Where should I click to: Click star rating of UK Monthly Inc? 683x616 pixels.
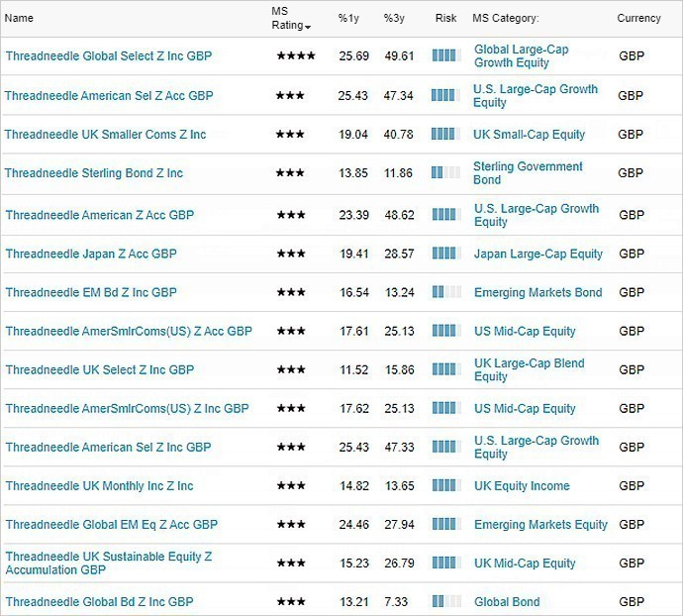tap(291, 485)
